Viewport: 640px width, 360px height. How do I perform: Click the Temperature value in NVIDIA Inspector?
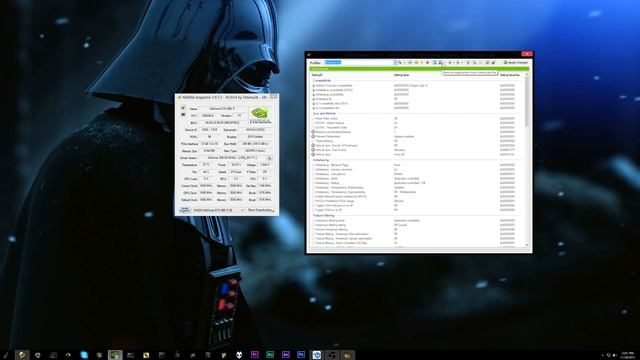click(x=207, y=165)
